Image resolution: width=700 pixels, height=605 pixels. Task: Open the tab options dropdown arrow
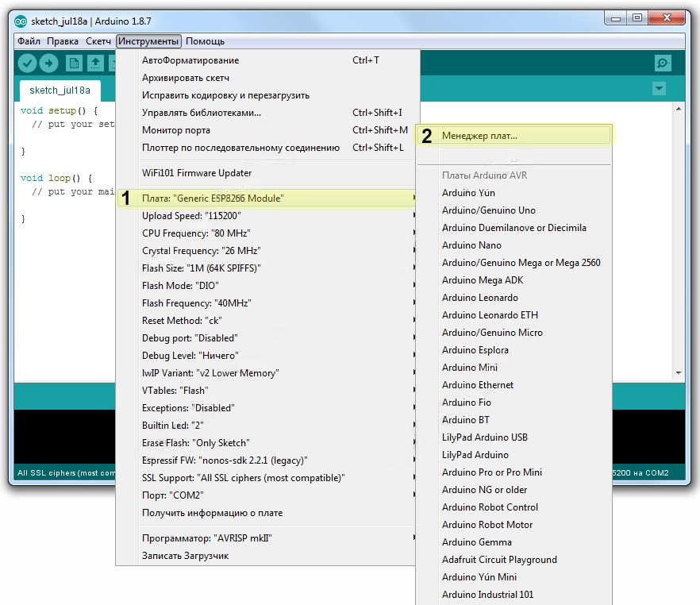(658, 89)
